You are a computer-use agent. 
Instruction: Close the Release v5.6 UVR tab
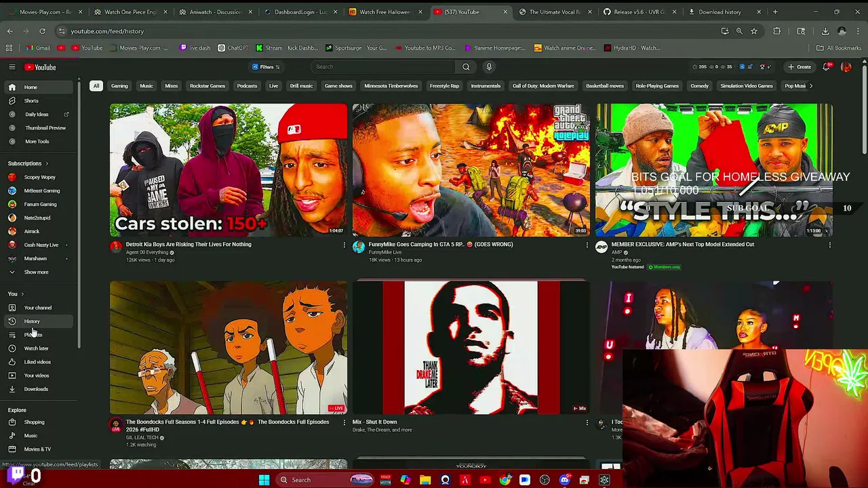tap(674, 12)
